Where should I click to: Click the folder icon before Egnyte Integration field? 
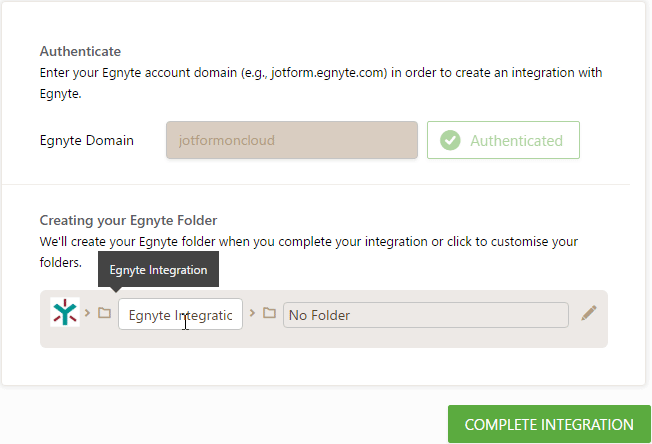(104, 314)
